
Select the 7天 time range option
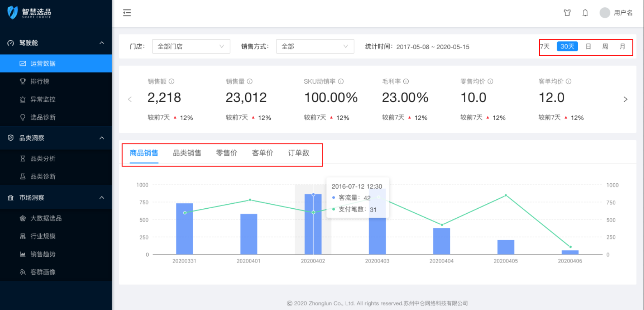pos(545,47)
